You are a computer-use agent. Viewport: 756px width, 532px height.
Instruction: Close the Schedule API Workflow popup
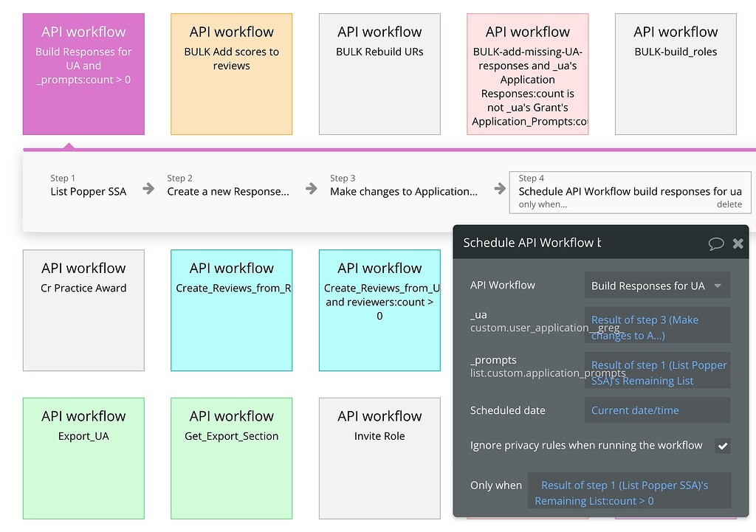[x=738, y=243]
